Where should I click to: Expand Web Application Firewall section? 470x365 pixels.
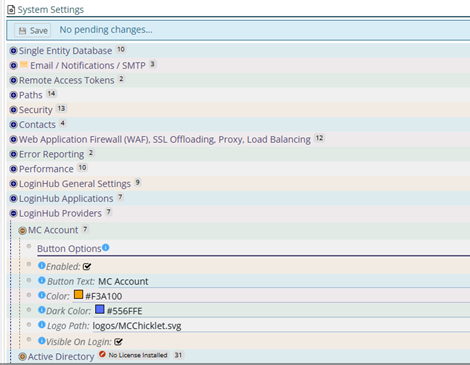coord(13,139)
